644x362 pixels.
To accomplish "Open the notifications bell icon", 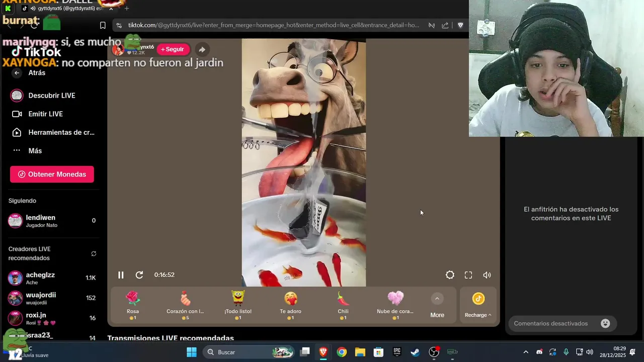I will (x=632, y=352).
